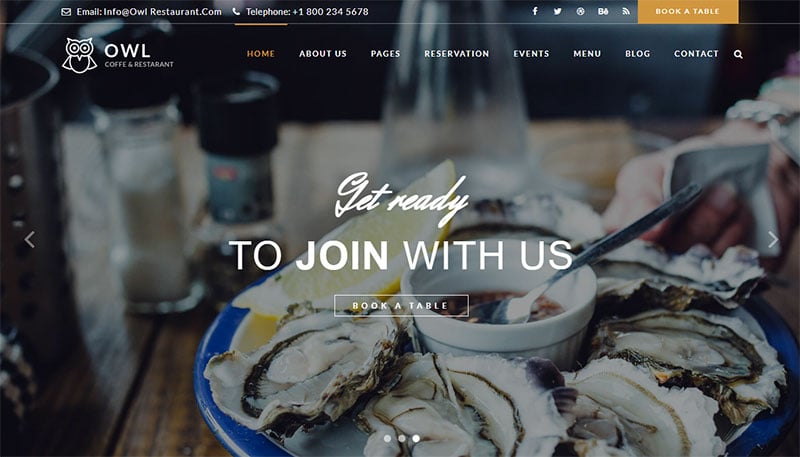Open the RSS feed icon

point(626,11)
